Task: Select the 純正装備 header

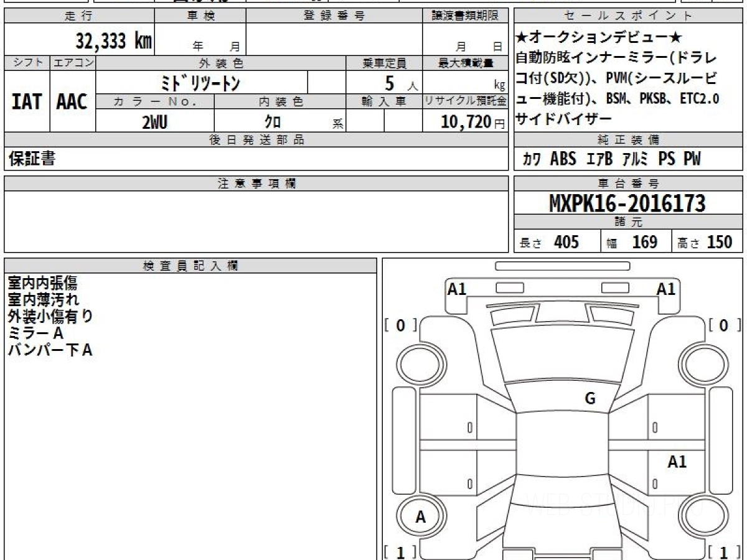Action: tap(629, 139)
